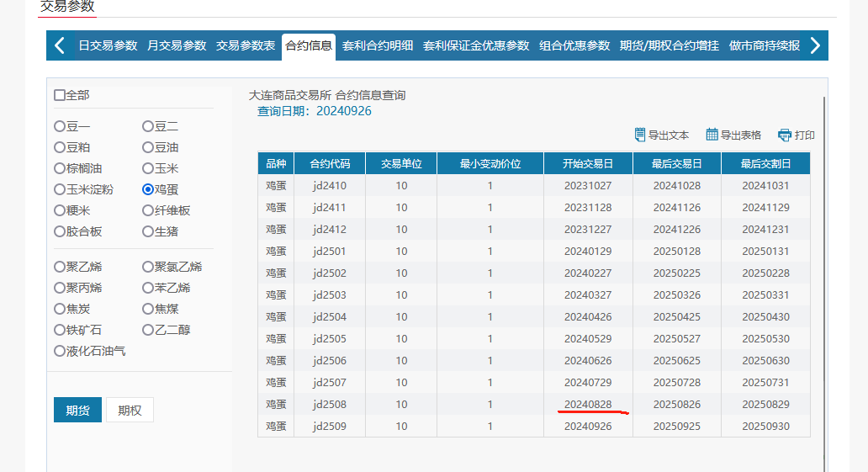Select the 焦炭 radio button
This screenshot has height=472, width=868.
(x=59, y=309)
